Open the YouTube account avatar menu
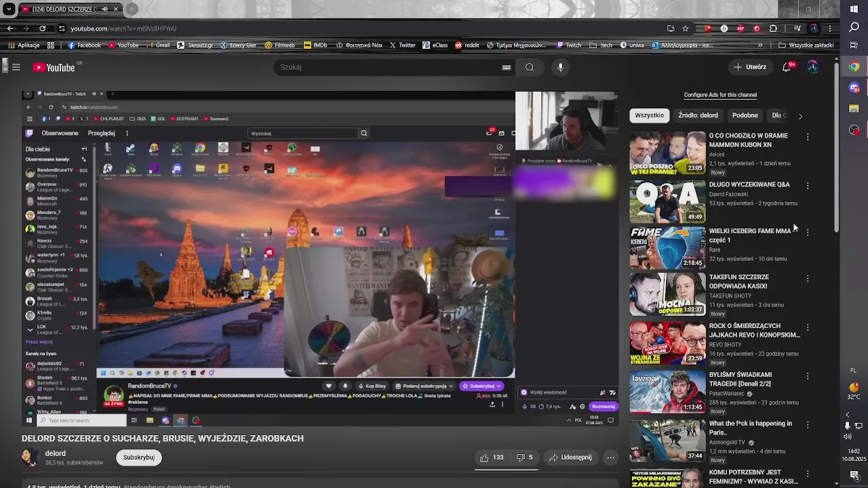Image resolution: width=868 pixels, height=488 pixels. [812, 67]
